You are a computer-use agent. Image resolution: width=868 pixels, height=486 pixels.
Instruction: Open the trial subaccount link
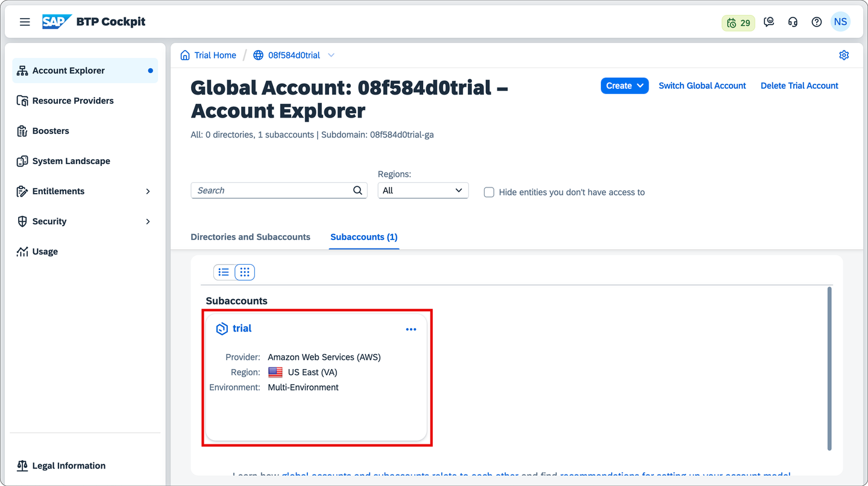[x=242, y=329]
